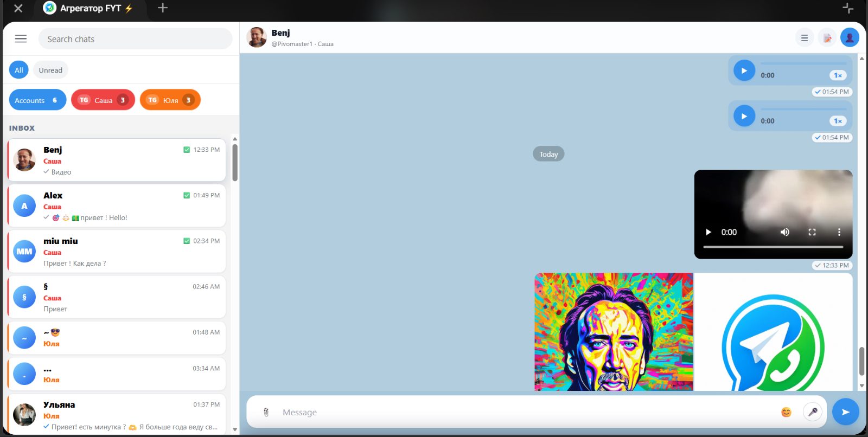Viewport: 868px width, 437px height.
Task: Click the Search chats field
Action: pos(135,39)
